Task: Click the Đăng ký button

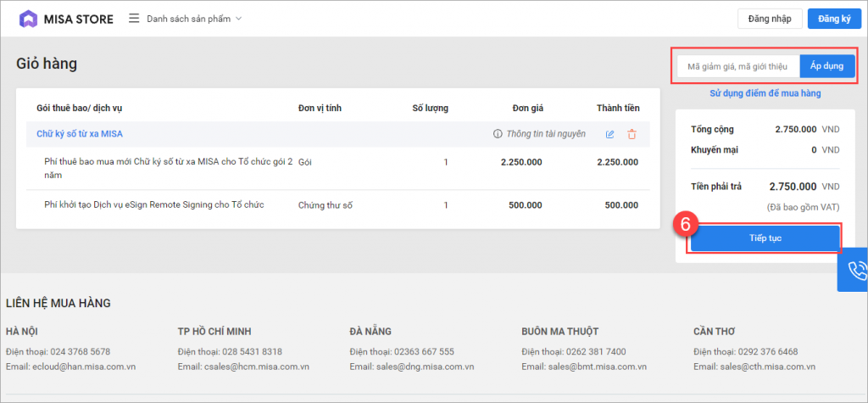Action: click(834, 19)
